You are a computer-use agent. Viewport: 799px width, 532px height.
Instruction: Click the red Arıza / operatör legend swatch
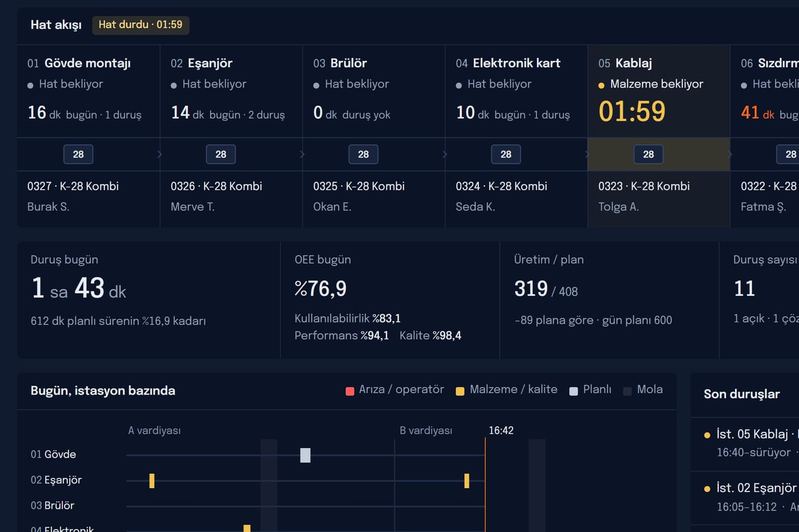point(350,391)
